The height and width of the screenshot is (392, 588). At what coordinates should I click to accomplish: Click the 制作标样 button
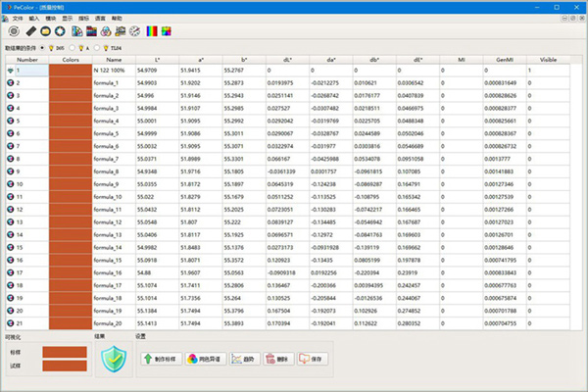tap(162, 359)
